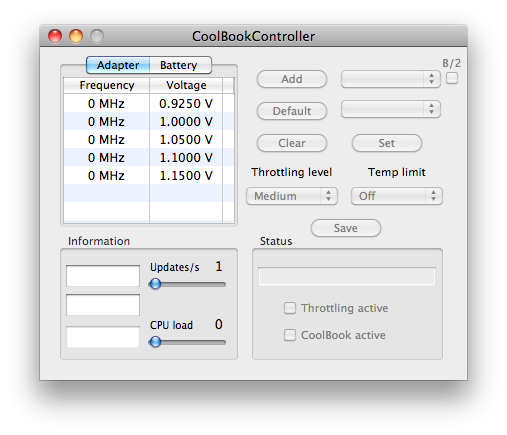
Task: Click the Clear button
Action: [292, 143]
